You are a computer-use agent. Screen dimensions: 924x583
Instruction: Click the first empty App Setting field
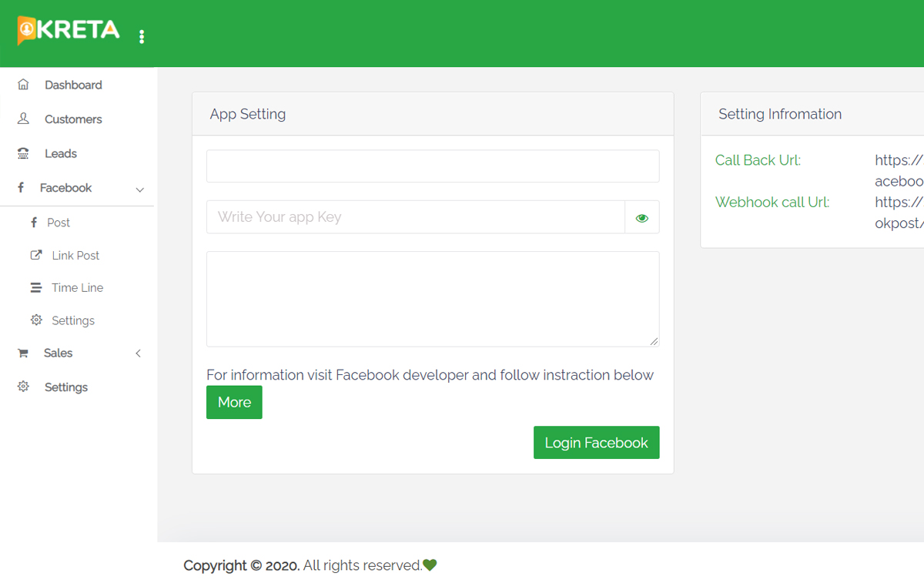(x=433, y=166)
